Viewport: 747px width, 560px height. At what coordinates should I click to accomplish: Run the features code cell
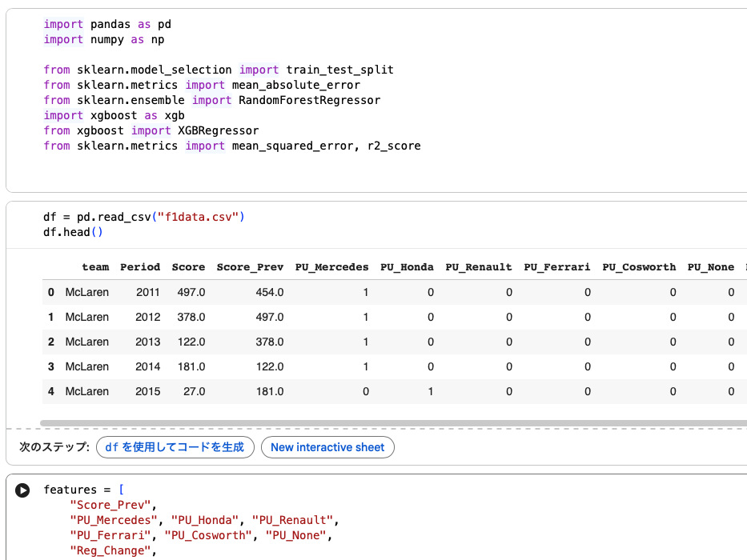(x=22, y=490)
